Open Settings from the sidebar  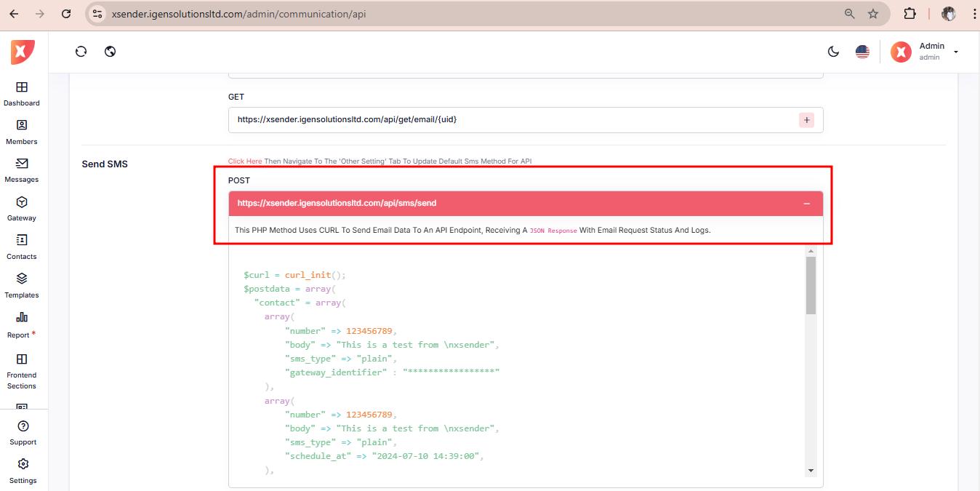coord(23,465)
